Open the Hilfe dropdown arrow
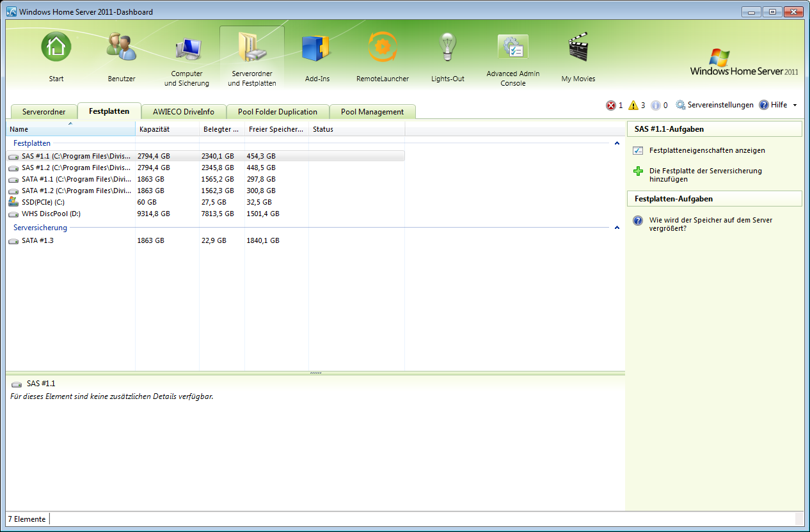Viewport: 810px width, 532px height. tap(795, 105)
